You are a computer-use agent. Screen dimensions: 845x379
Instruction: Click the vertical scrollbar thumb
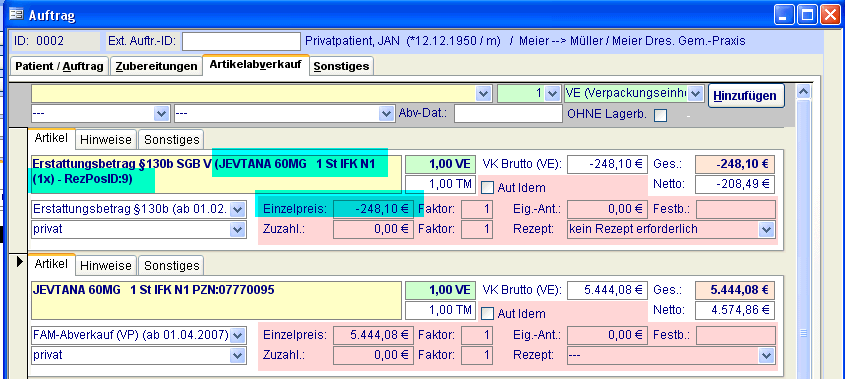point(804,240)
